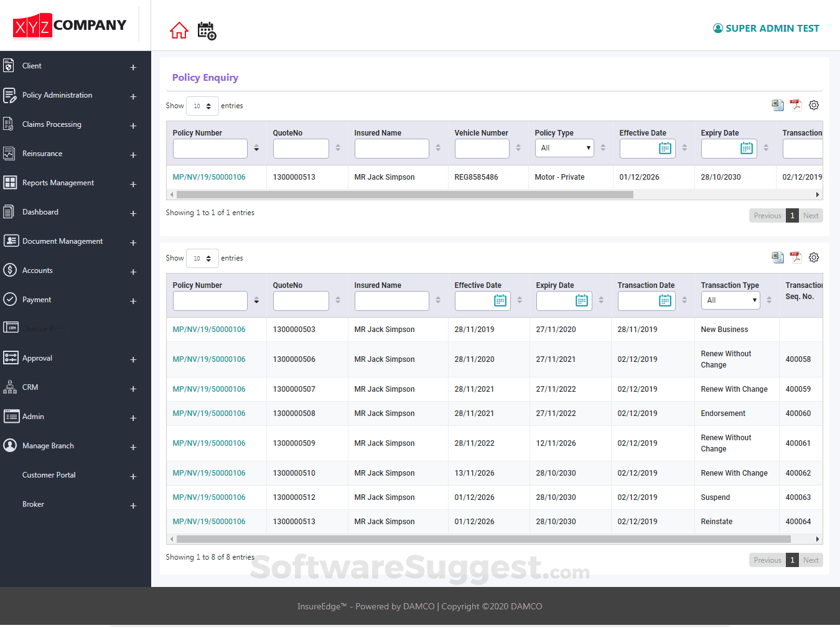The image size is (840, 628).
Task: Open policy link MP/NV/19/50000106 for QuoteNo 1300000503
Action: pyautogui.click(x=209, y=329)
